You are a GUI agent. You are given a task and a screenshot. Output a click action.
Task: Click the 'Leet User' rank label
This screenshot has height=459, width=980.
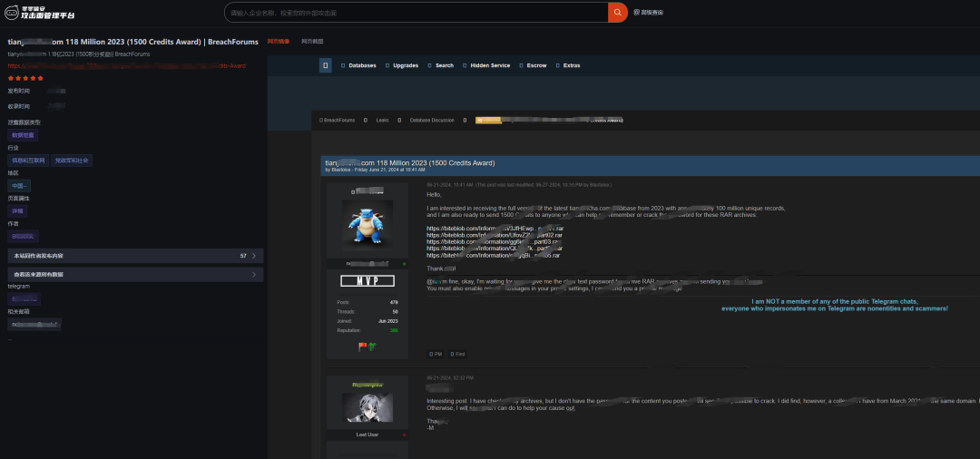pos(367,434)
